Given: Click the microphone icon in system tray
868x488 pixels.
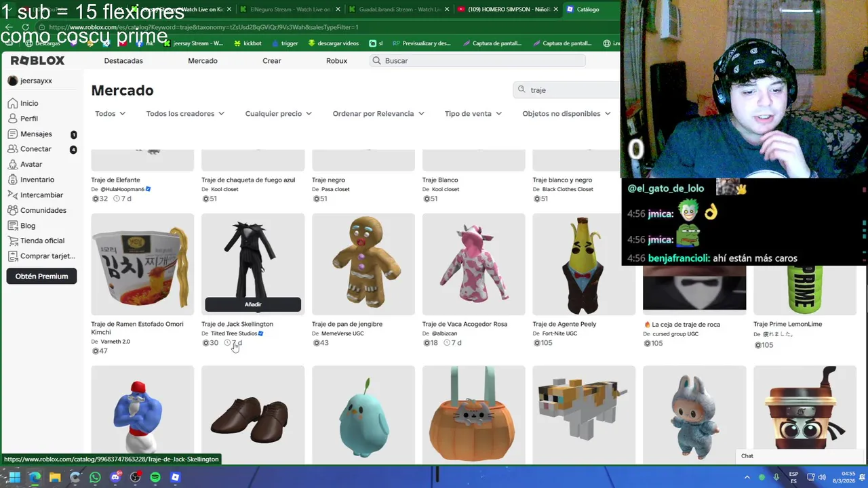Looking at the screenshot, I should (776, 477).
